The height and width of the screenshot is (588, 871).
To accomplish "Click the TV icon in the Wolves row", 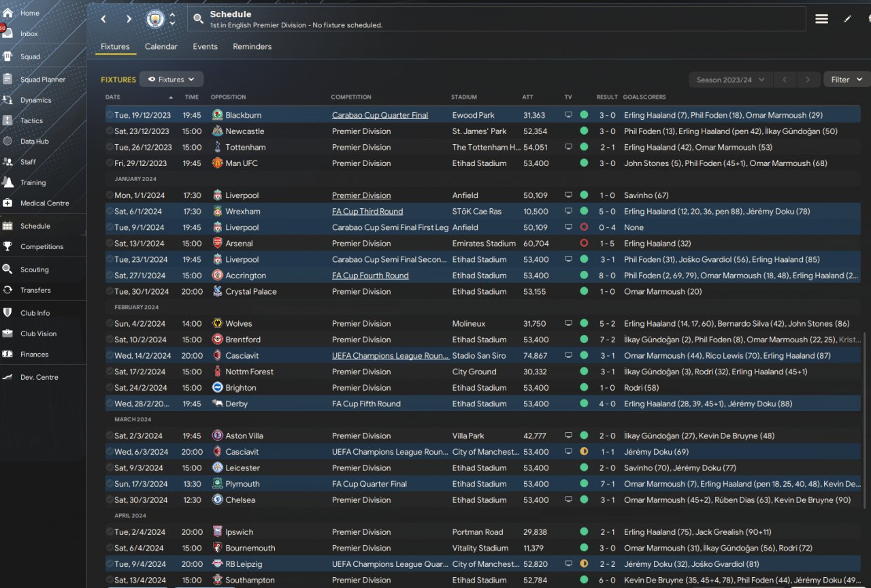I will point(568,324).
